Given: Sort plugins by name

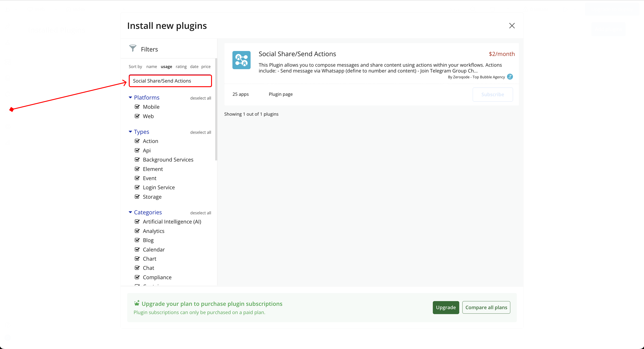Looking at the screenshot, I should (152, 66).
